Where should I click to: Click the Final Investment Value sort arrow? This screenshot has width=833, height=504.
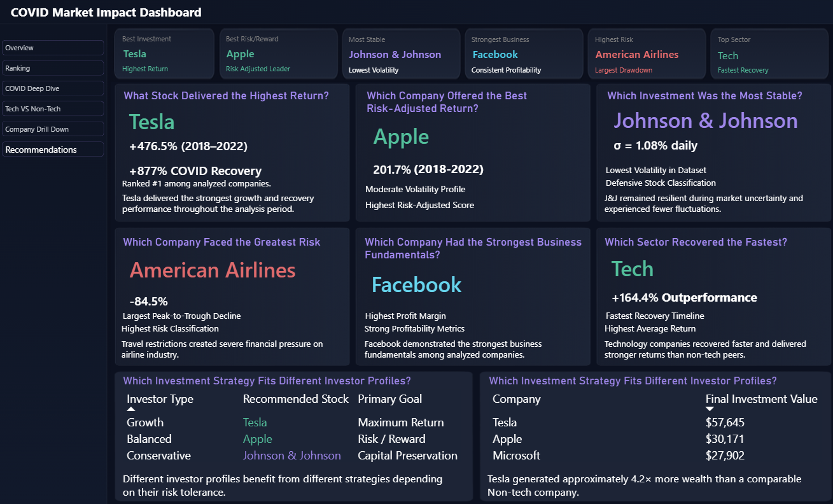click(710, 409)
